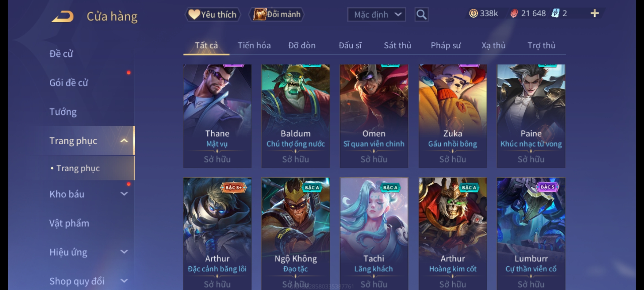
Task: Click the red gem currency icon
Action: tap(514, 13)
